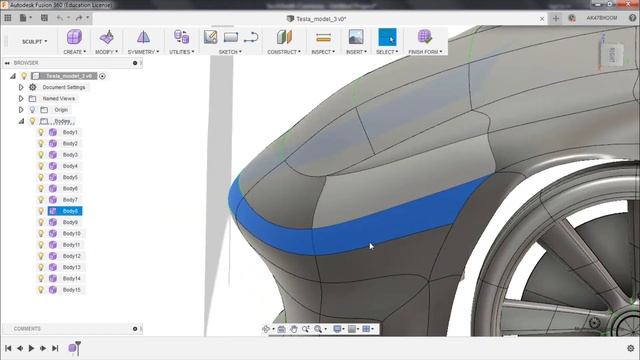640x360 pixels.
Task: Open the Utilities icon
Action: tap(181, 37)
